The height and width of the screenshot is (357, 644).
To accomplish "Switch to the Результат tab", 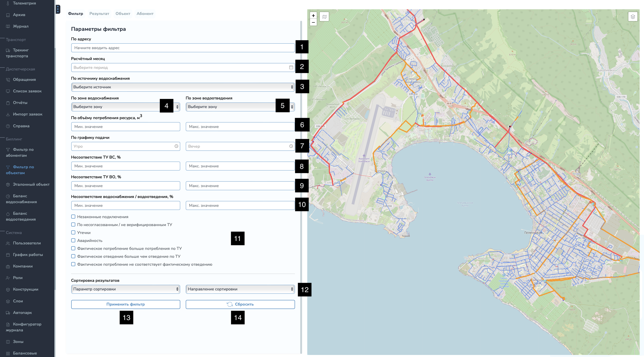I will pyautogui.click(x=99, y=14).
